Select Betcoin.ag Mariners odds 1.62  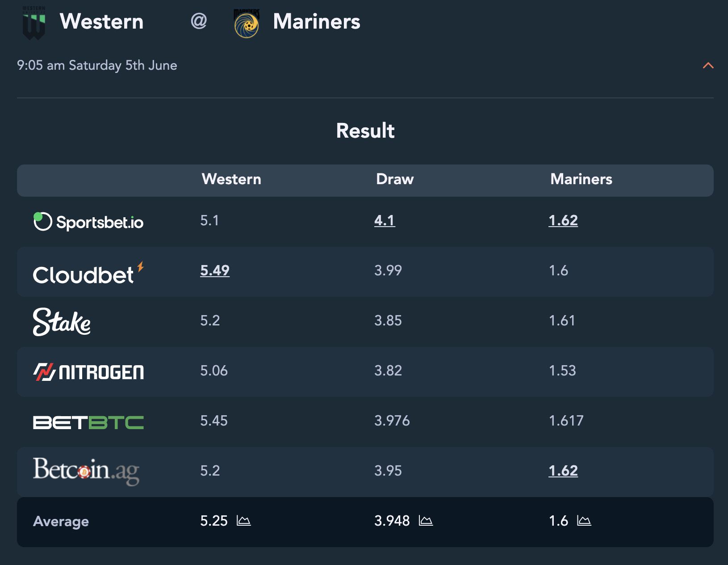coord(563,471)
